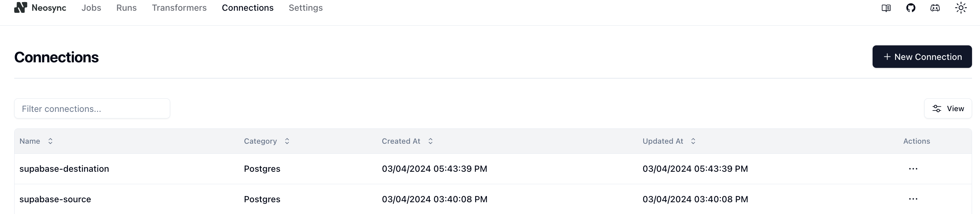Go to the Jobs tab
The width and height of the screenshot is (980, 214).
click(91, 8)
